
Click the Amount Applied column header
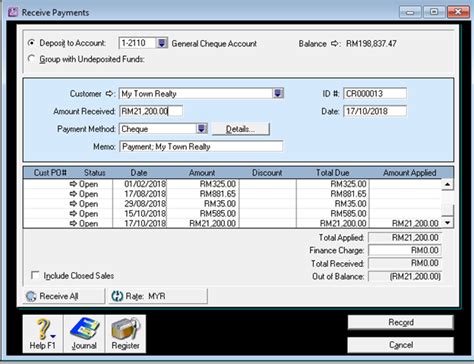click(410, 173)
